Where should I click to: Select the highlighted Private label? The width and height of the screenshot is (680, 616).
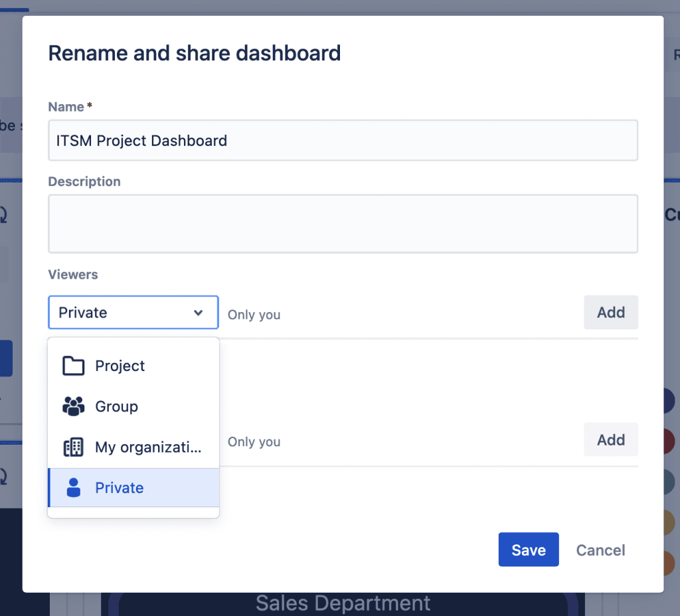pos(120,488)
